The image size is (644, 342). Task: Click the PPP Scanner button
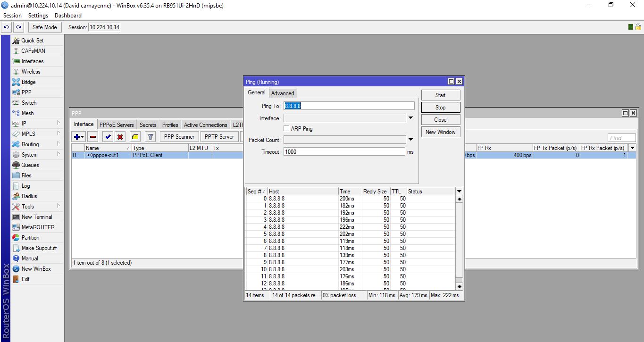(x=179, y=137)
